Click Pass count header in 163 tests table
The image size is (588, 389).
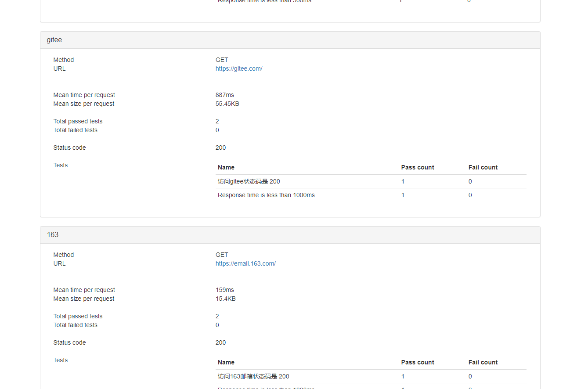[418, 362]
